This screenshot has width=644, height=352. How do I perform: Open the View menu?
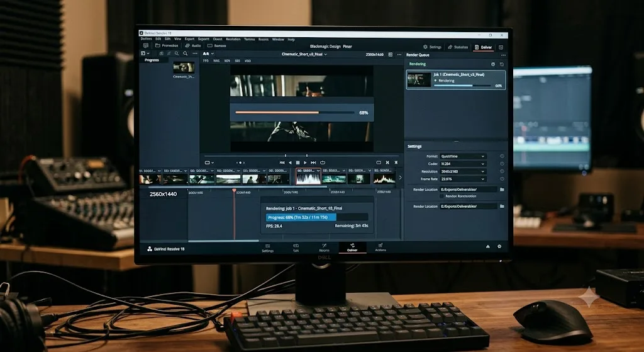(177, 39)
